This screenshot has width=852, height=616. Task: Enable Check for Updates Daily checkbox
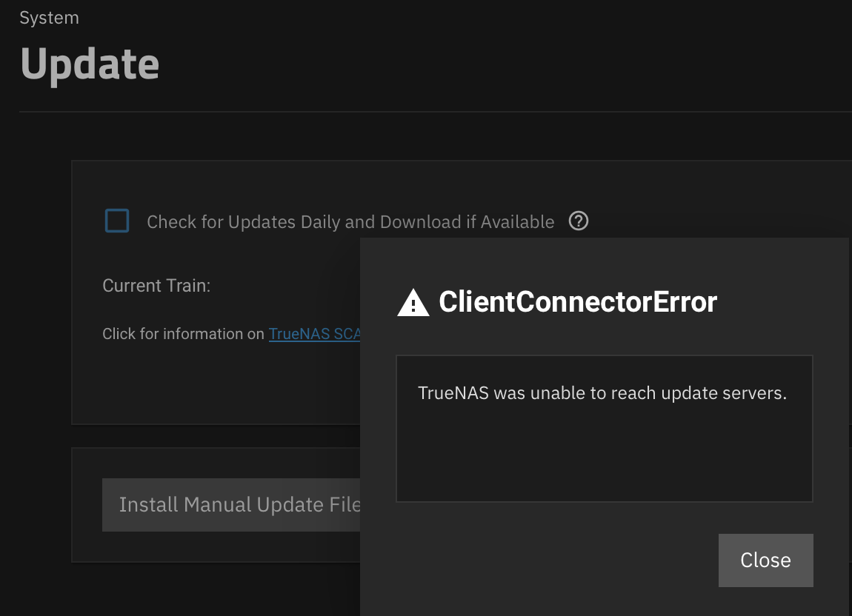coord(117,221)
